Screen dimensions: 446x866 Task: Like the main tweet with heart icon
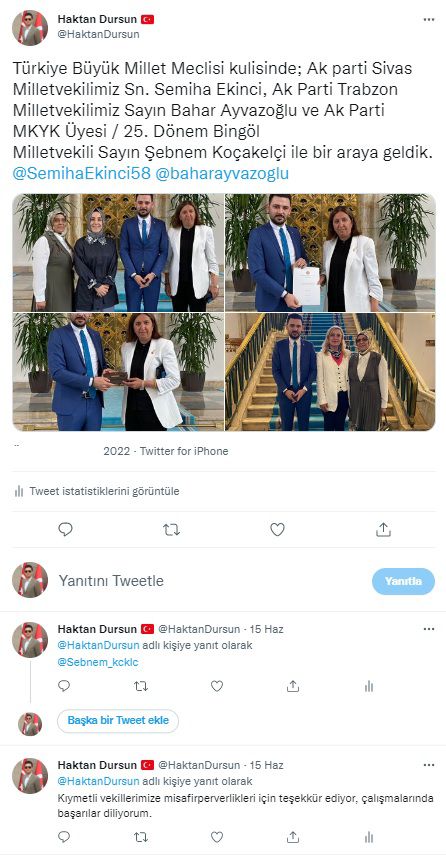point(277,530)
